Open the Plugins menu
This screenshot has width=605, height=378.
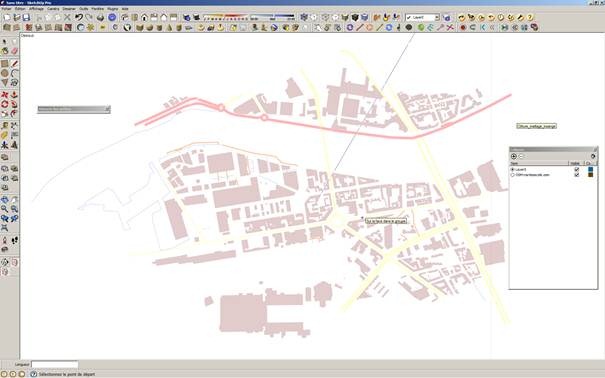[x=113, y=8]
